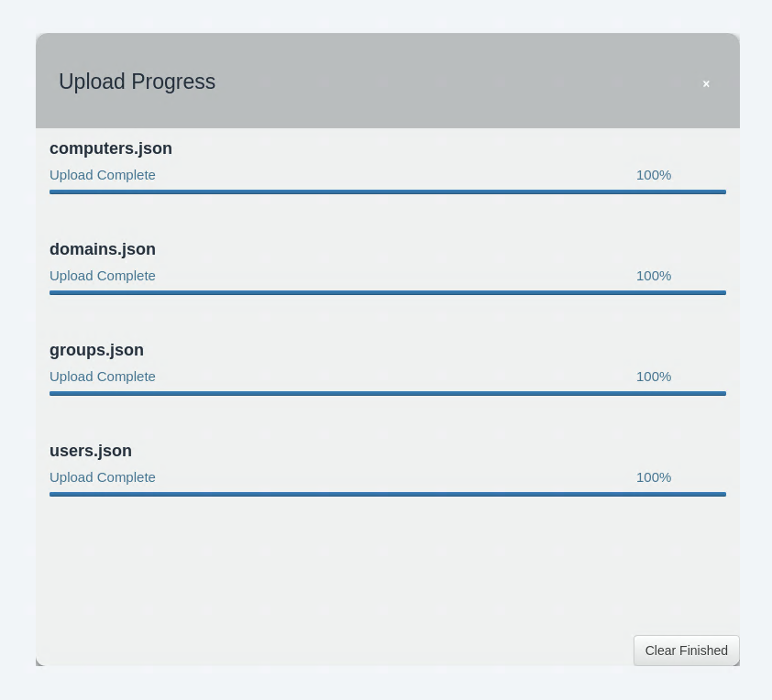772x700 pixels.
Task: Click the groups.json progress bar
Action: (388, 394)
